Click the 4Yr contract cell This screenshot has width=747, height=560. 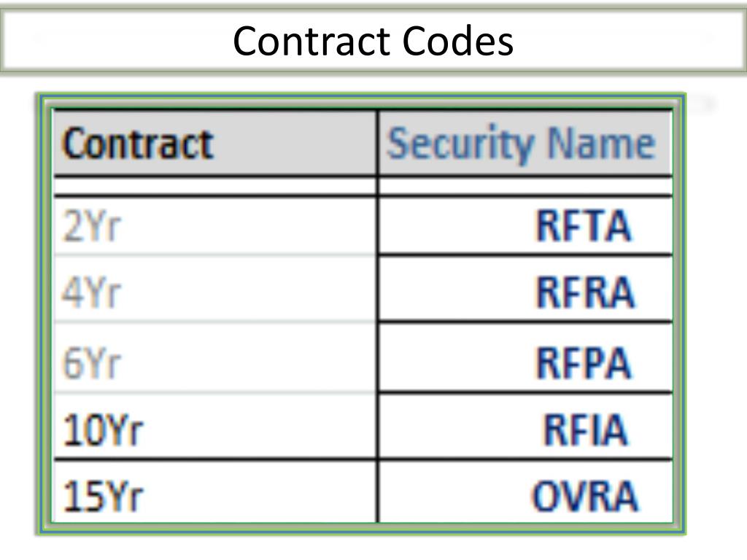point(215,289)
